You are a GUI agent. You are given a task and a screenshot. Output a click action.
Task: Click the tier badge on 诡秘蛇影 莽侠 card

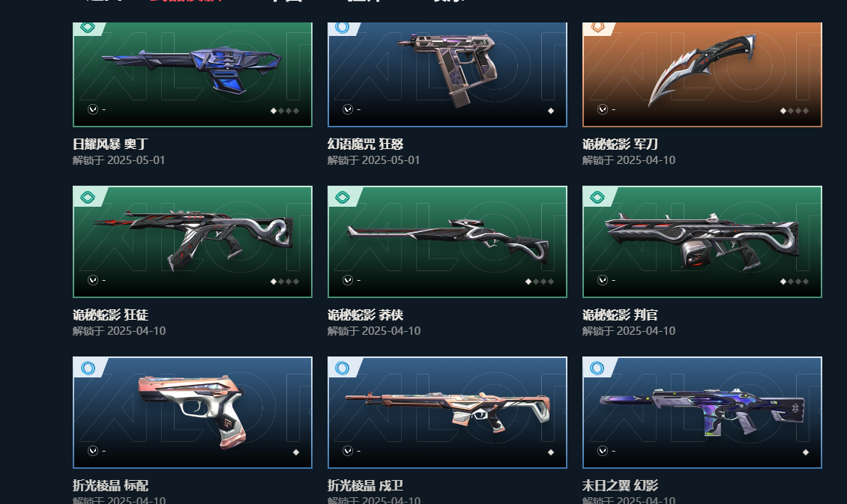tap(342, 198)
